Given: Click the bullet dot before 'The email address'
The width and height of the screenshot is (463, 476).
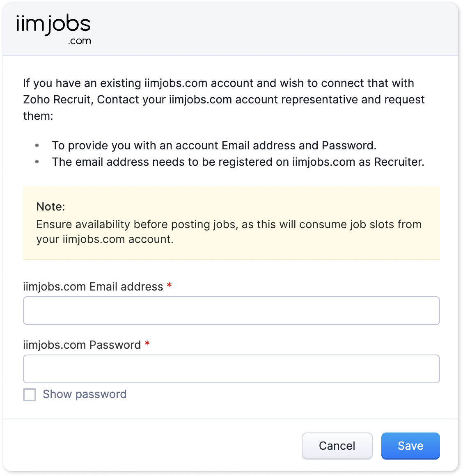Looking at the screenshot, I should pos(37,162).
